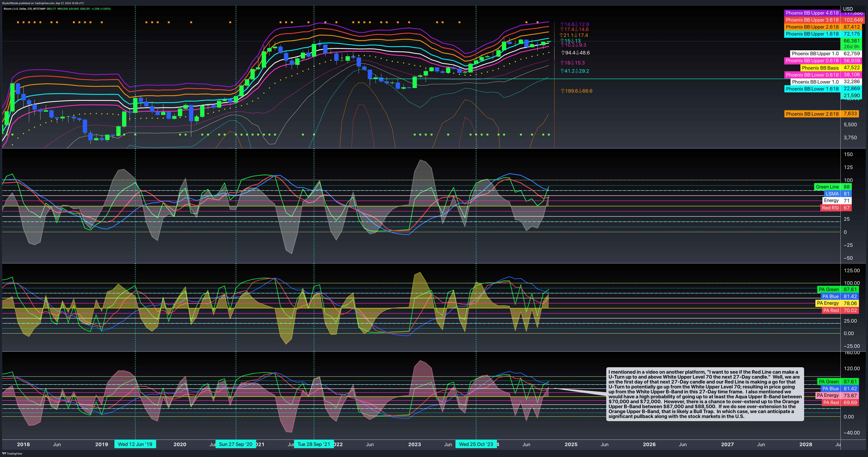Click the 'Phoenix BB:Lower 0.618' label
The width and height of the screenshot is (868, 457).
pyautogui.click(x=812, y=75)
